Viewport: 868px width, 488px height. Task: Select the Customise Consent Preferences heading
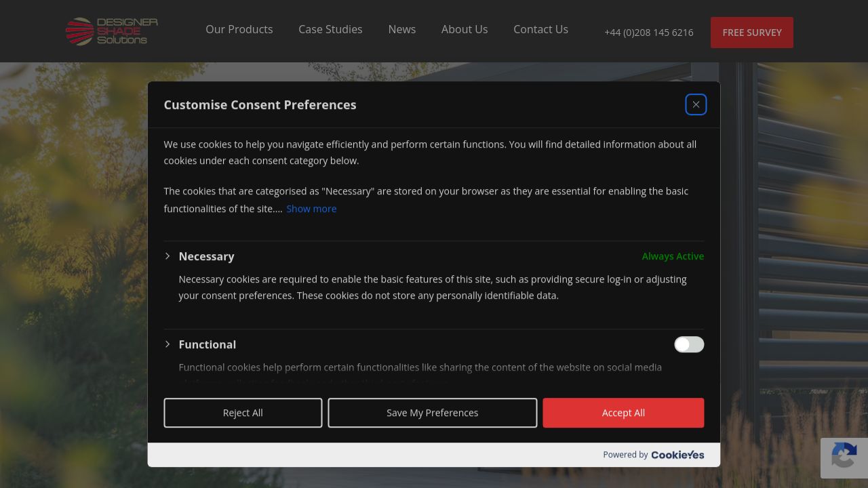coord(260,105)
